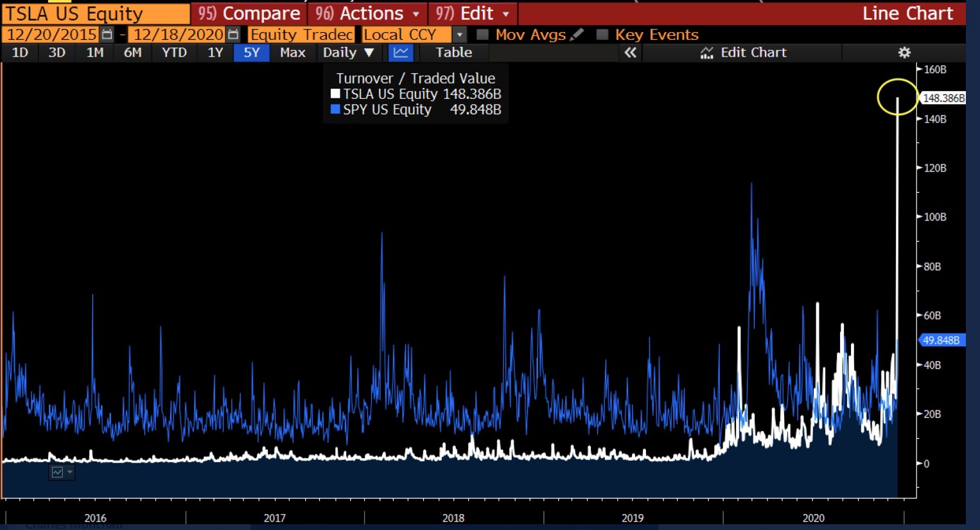
Task: Click the SPY US Equity legend entry
Action: point(416,109)
